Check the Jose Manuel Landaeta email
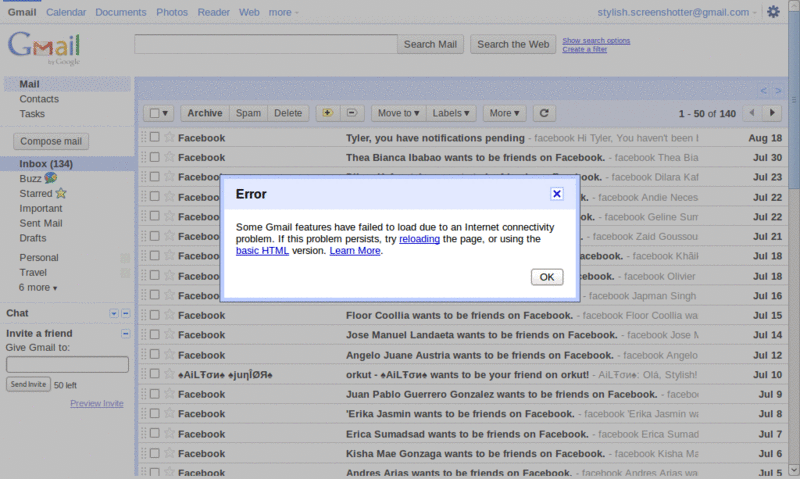800x479 pixels. pyautogui.click(x=155, y=335)
